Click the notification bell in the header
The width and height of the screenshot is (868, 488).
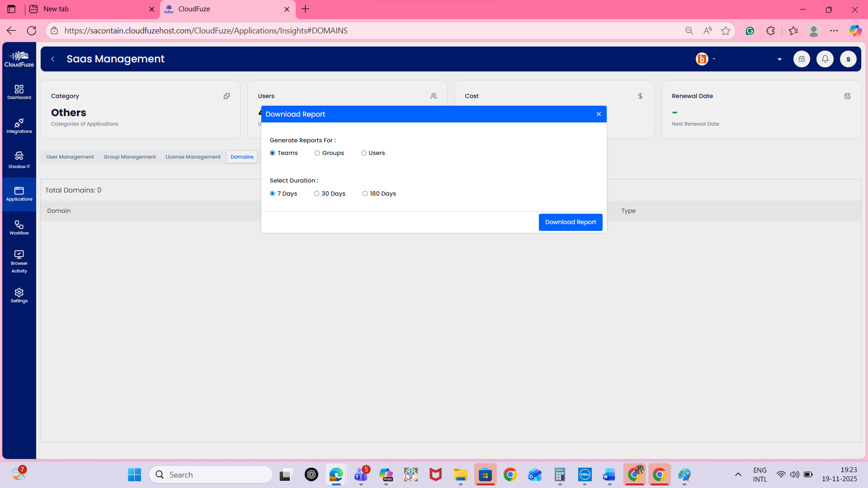[x=825, y=59]
